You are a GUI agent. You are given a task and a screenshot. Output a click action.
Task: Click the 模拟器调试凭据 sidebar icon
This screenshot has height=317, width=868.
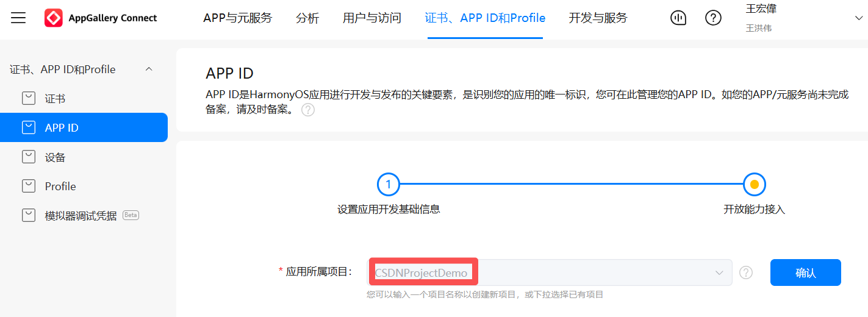pyautogui.click(x=29, y=215)
